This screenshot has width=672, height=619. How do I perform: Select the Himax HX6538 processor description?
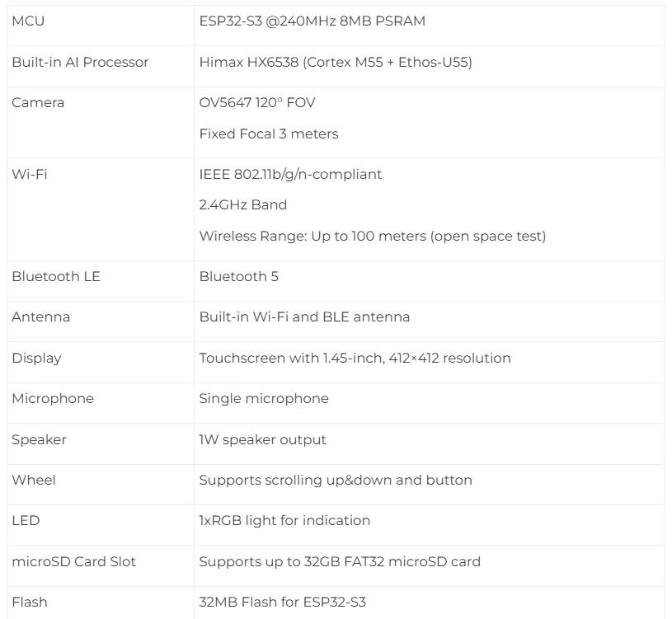pos(336,62)
